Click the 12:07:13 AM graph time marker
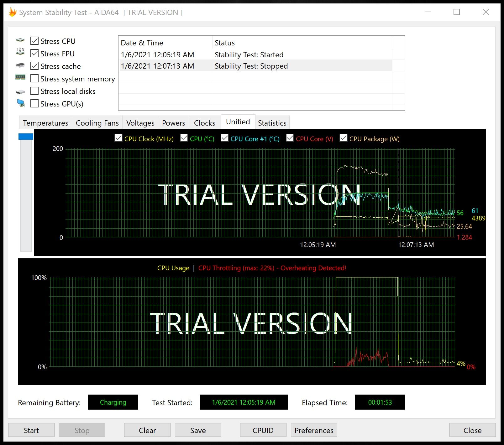504x445 pixels. (x=416, y=245)
